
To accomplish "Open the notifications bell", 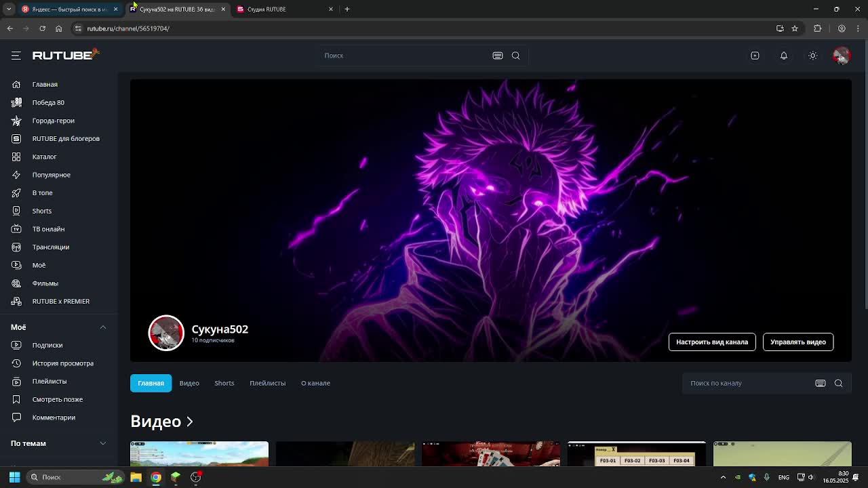I will point(784,56).
